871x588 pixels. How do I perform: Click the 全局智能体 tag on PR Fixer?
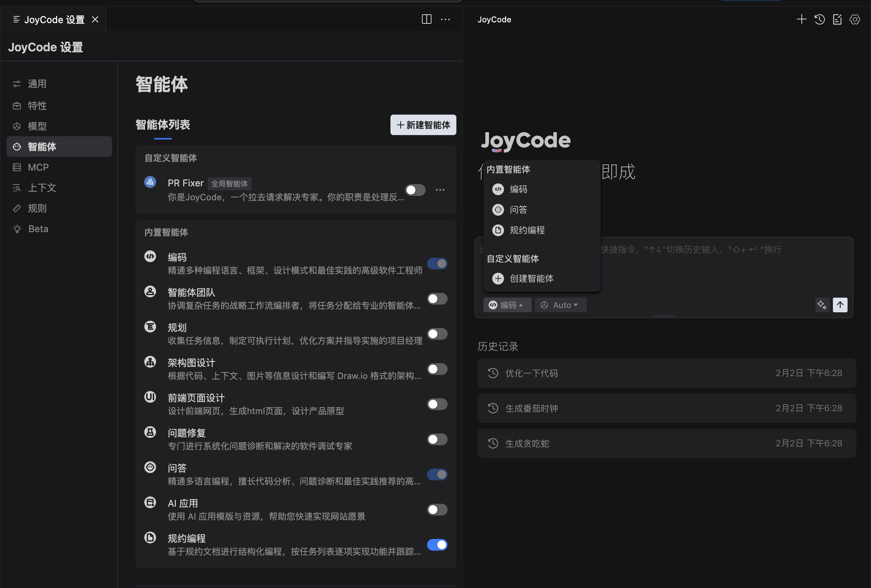[x=229, y=183]
